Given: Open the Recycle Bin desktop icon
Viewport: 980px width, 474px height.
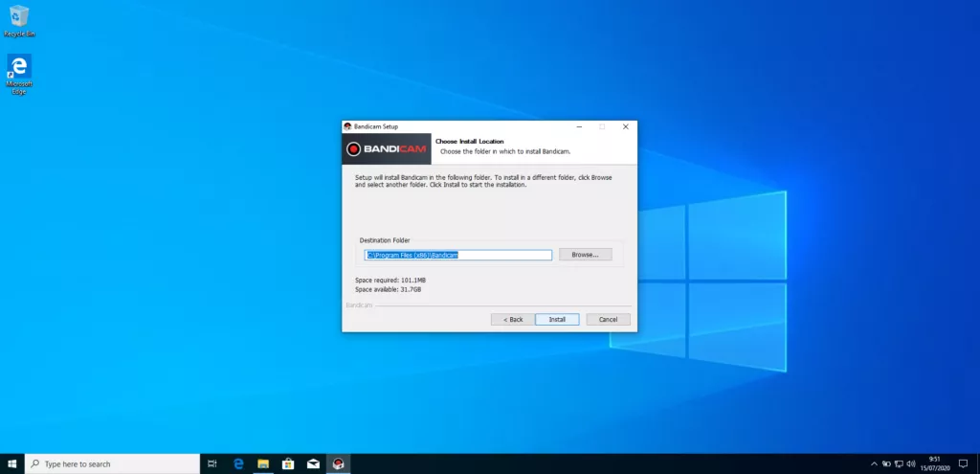Looking at the screenshot, I should tap(19, 17).
